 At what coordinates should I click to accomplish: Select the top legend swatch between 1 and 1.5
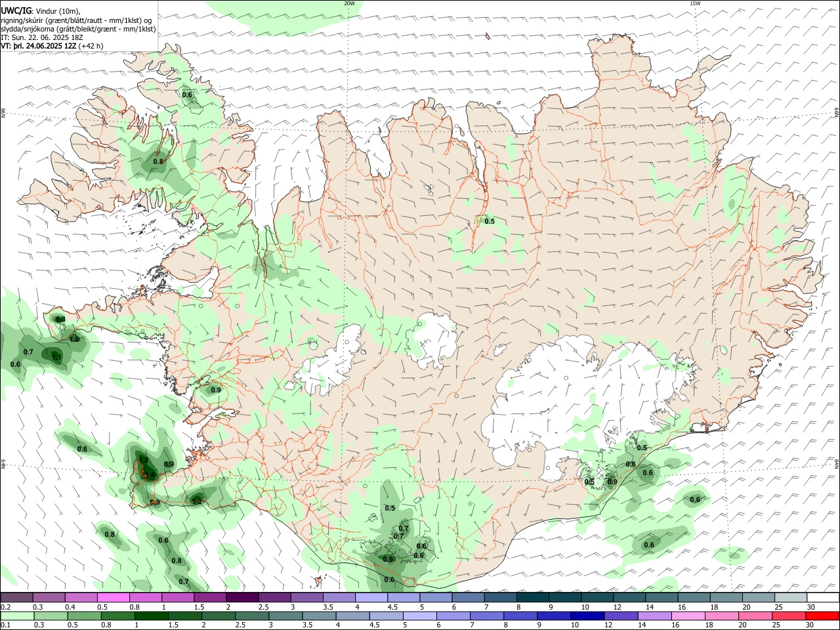(x=177, y=597)
